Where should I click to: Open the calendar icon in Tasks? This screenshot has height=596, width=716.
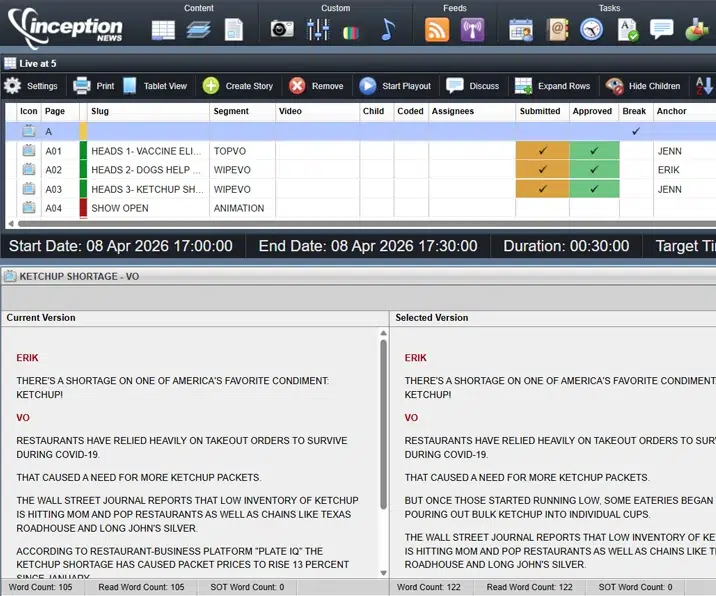(x=521, y=30)
